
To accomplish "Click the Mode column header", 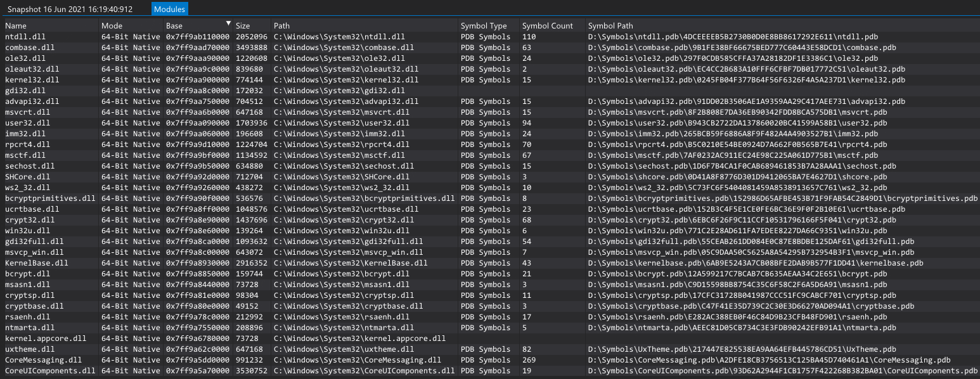I will 114,25.
